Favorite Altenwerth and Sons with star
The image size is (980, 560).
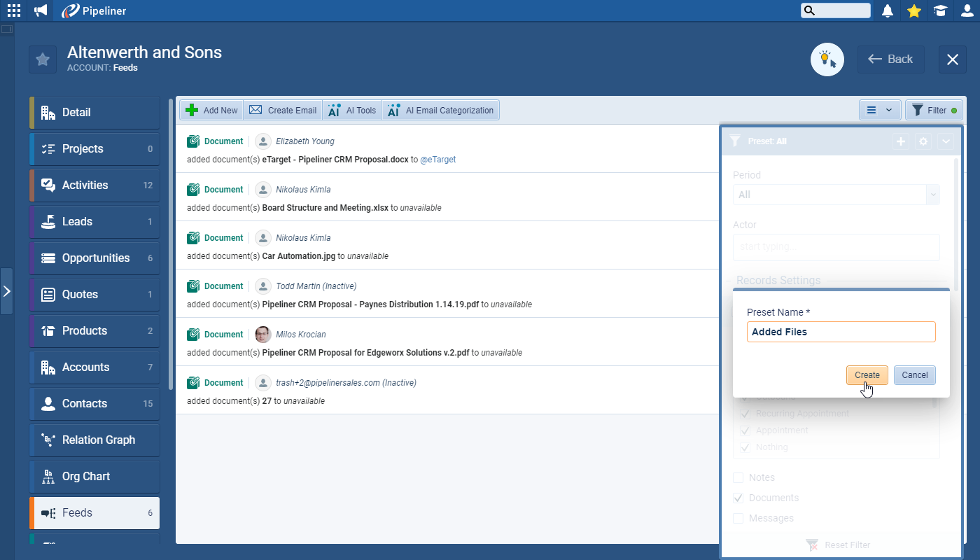[43, 59]
